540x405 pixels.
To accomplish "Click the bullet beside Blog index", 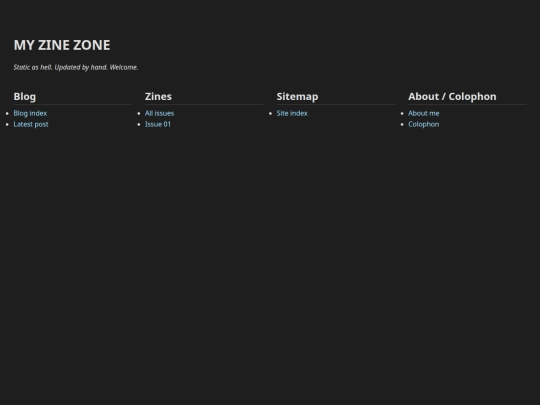I will tap(7, 113).
